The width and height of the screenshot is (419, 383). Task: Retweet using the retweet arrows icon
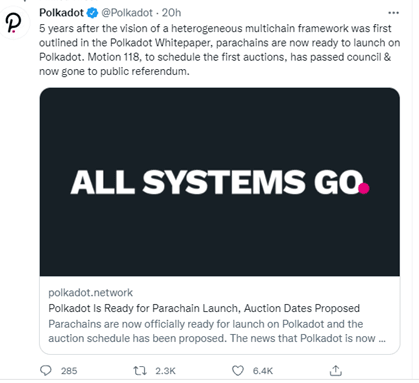(x=140, y=371)
